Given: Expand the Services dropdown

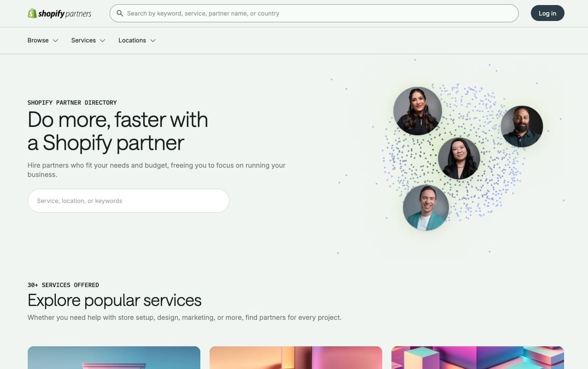Looking at the screenshot, I should coord(88,40).
